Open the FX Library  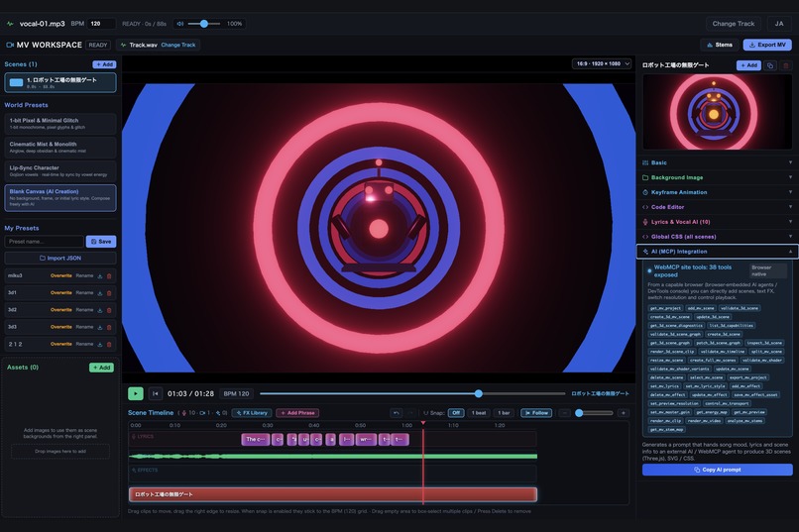coord(252,413)
